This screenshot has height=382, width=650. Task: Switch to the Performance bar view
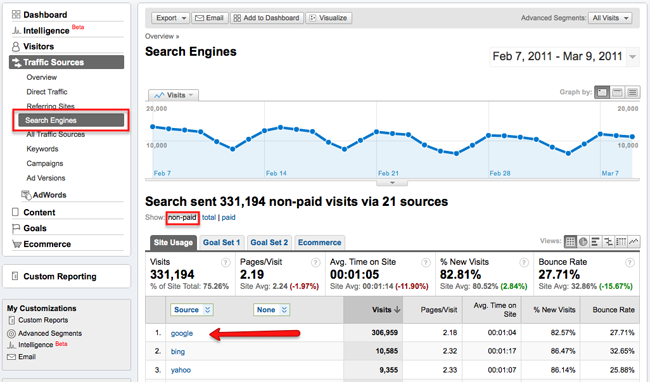click(x=595, y=242)
